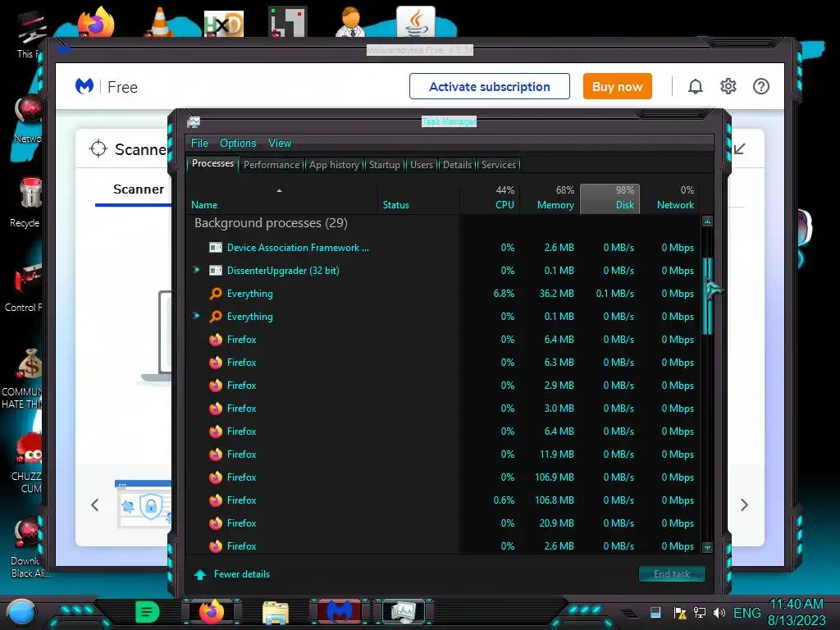The image size is (840, 630).
Task: Open the Options menu in Task Manager
Action: tap(238, 143)
